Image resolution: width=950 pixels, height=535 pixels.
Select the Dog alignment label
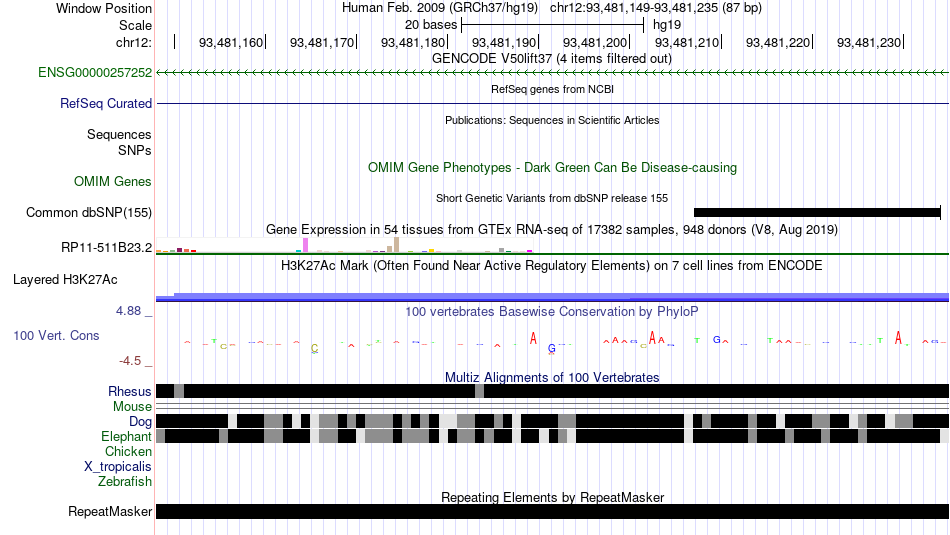pyautogui.click(x=140, y=422)
